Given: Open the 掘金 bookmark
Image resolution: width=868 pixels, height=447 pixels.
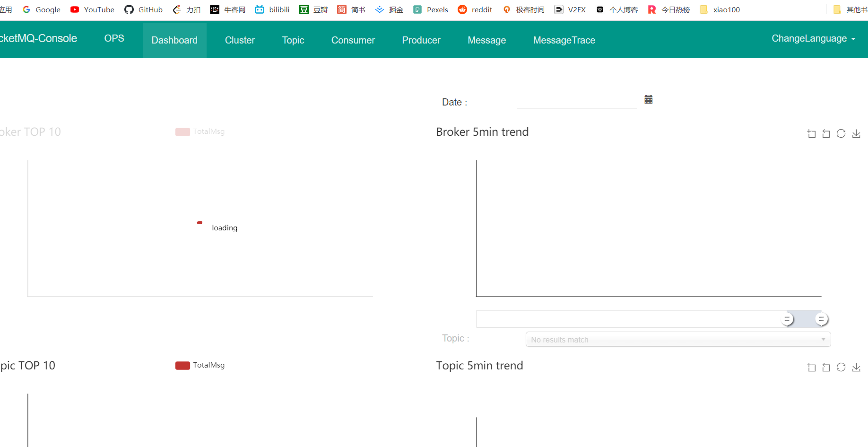Looking at the screenshot, I should coord(389,9).
